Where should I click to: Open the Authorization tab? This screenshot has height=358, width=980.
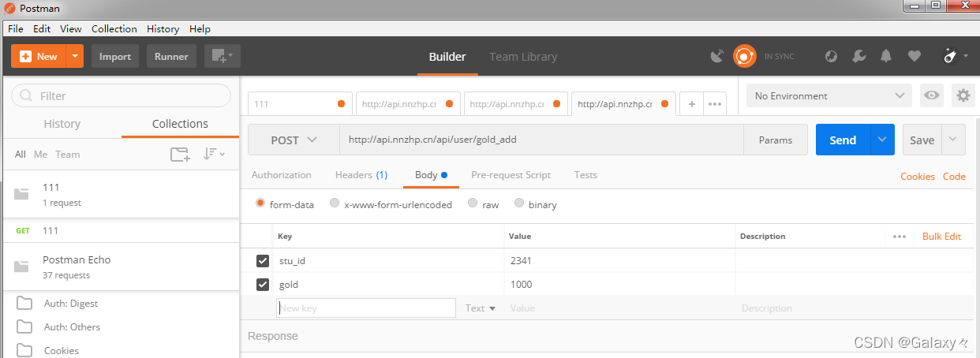click(281, 175)
